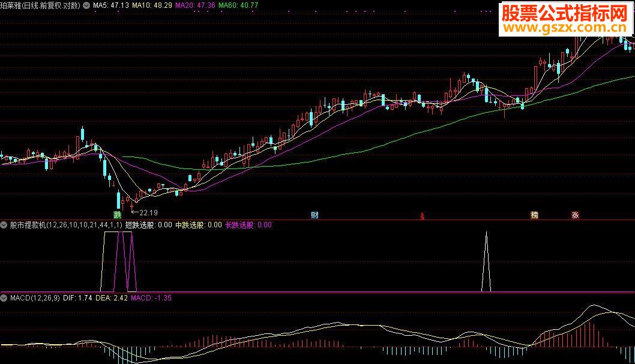Select the 中跌选股: 0.00 value
635x364 pixels.
click(199, 225)
